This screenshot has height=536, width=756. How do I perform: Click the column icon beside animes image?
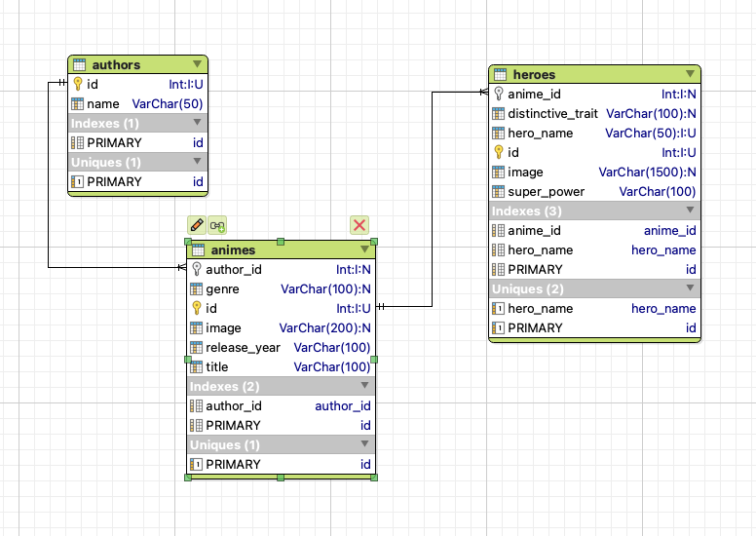tap(196, 328)
